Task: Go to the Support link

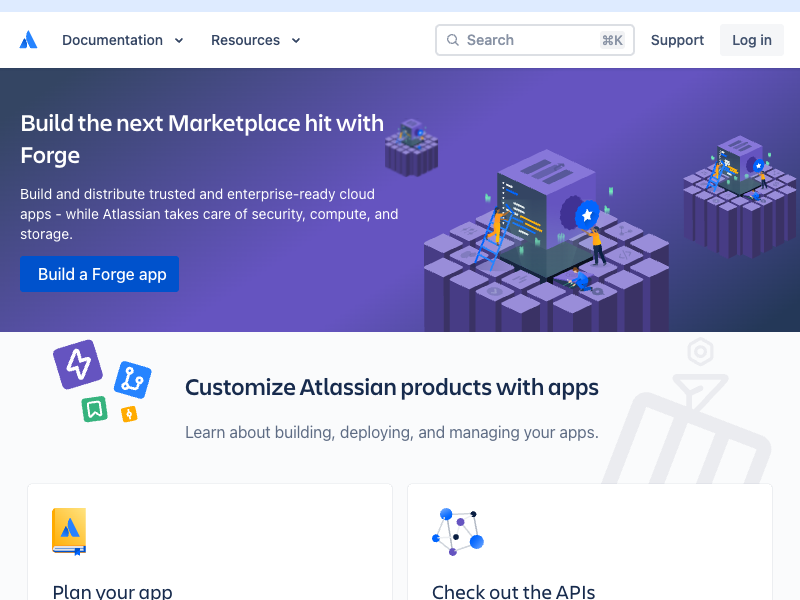Action: (x=677, y=40)
